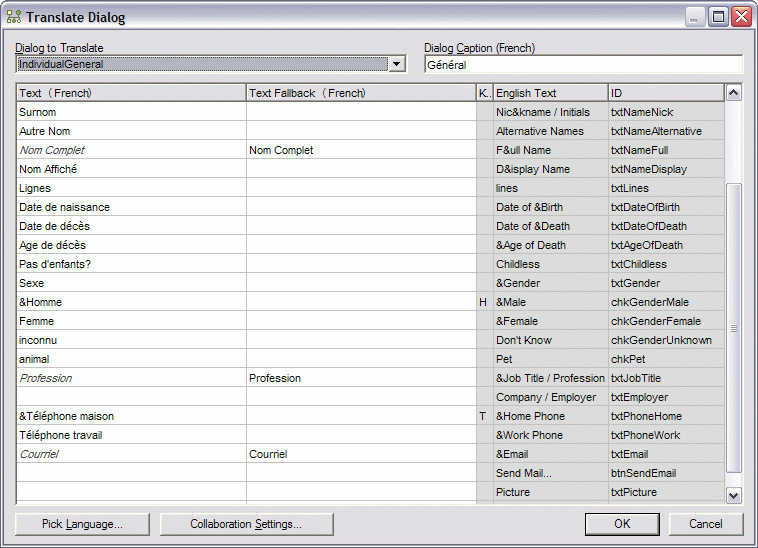
Task: Select the Nom Affiché cell
Action: 131,169
